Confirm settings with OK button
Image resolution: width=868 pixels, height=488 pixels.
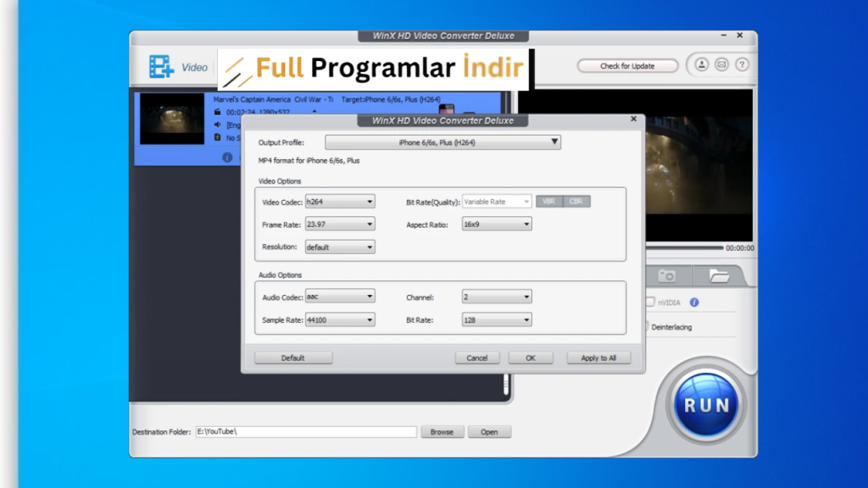531,358
